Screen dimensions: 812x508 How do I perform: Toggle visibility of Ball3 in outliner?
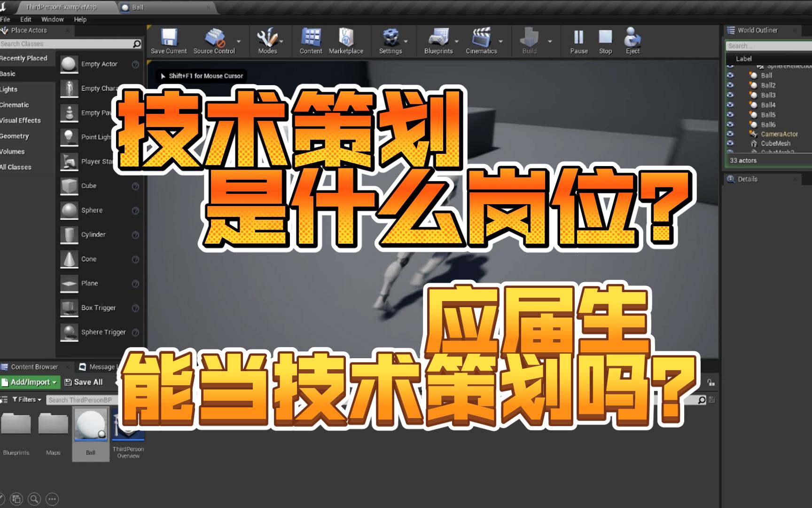click(730, 95)
